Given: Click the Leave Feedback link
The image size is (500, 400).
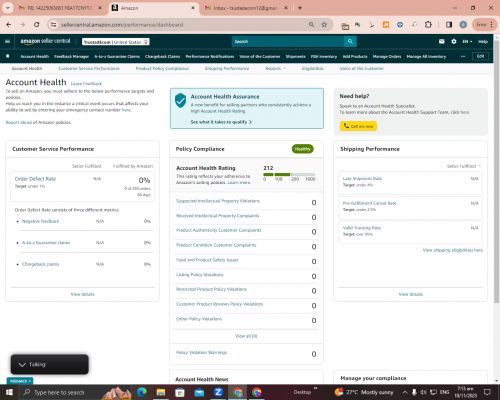Looking at the screenshot, I should click(x=86, y=84).
